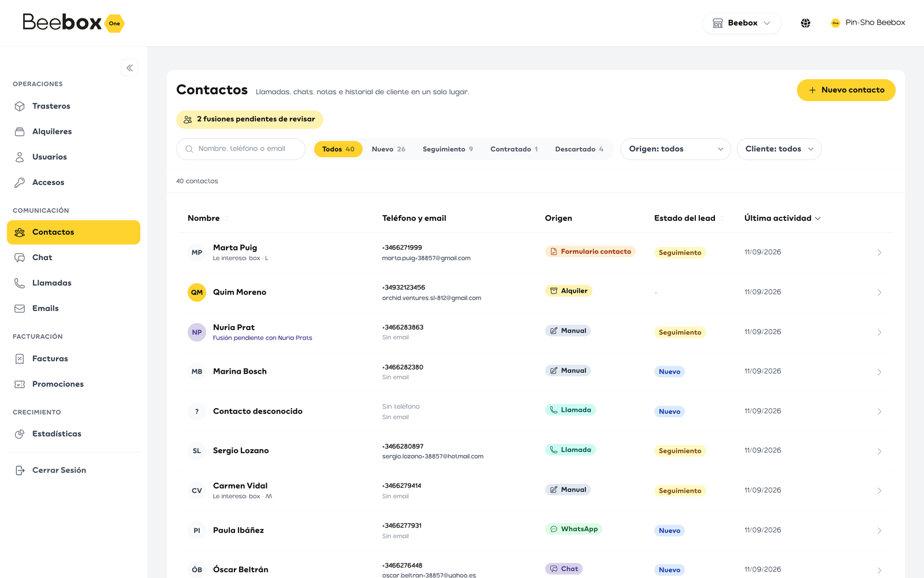Select the Nuevo 26 filter tab
Image resolution: width=924 pixels, height=578 pixels.
389,149
